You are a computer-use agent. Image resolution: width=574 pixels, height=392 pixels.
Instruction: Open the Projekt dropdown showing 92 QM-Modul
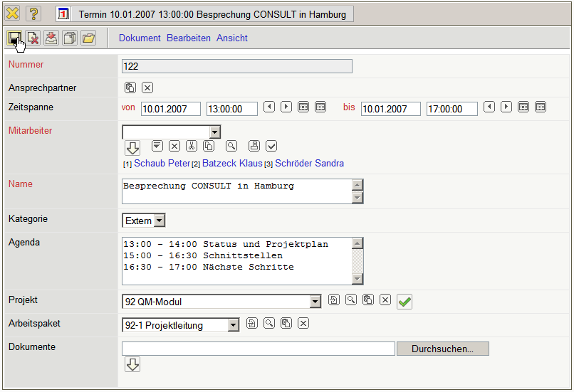coord(315,302)
